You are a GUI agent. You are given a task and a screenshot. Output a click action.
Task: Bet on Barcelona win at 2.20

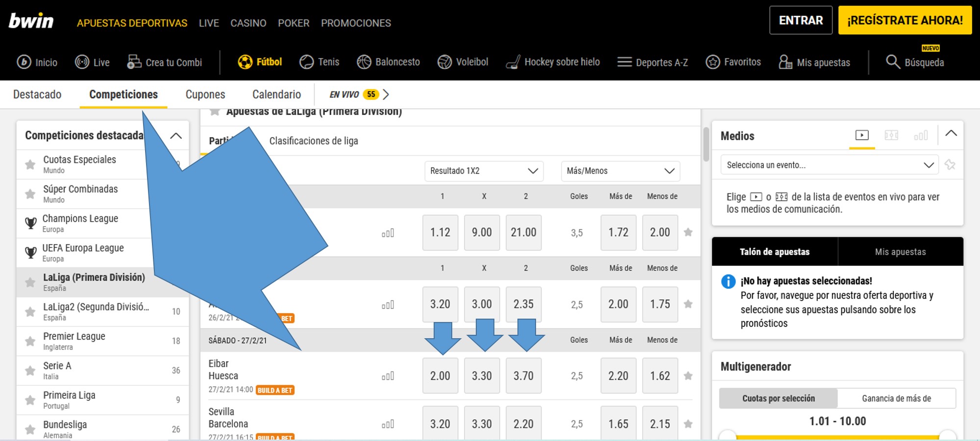524,423
